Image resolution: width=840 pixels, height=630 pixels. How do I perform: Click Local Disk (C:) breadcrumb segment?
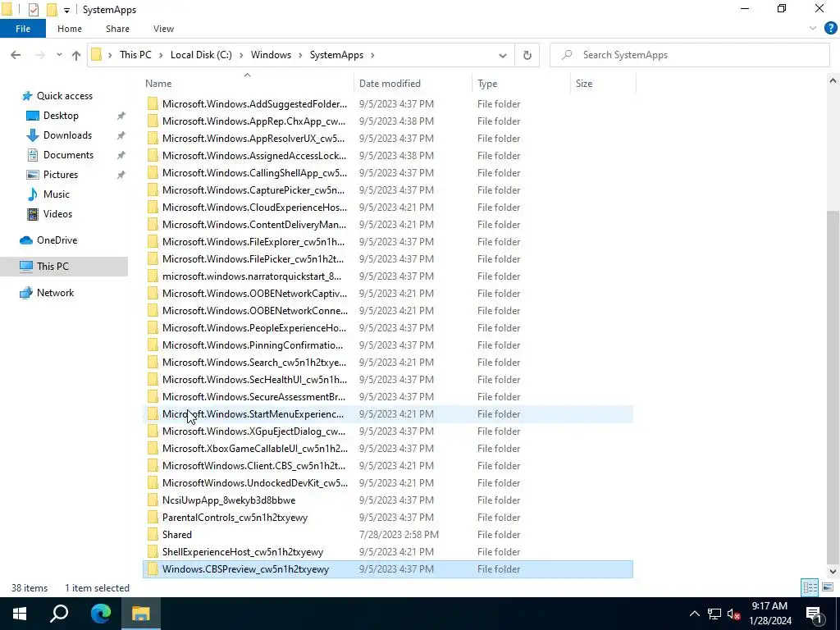click(x=201, y=55)
